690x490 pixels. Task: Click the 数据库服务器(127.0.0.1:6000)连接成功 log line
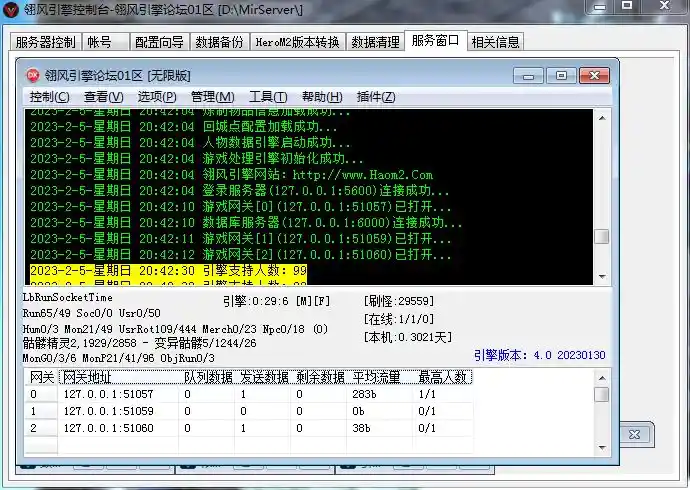pyautogui.click(x=246, y=222)
